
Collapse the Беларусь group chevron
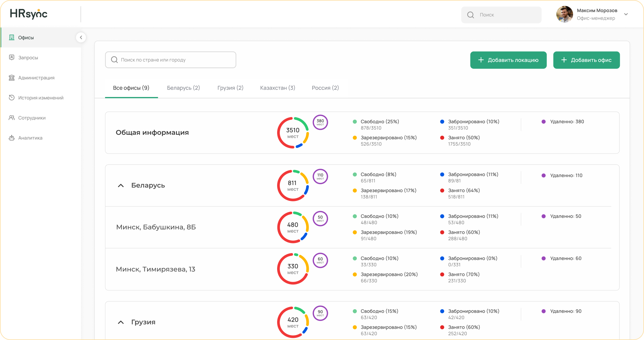[x=121, y=186]
